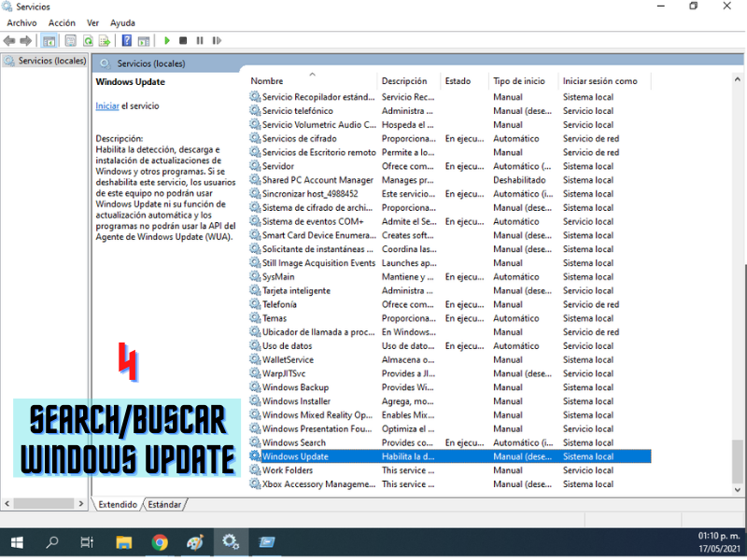Viewport: 747px width, 560px height.
Task: Click the vertical scrollbar up arrow
Action: [737, 79]
